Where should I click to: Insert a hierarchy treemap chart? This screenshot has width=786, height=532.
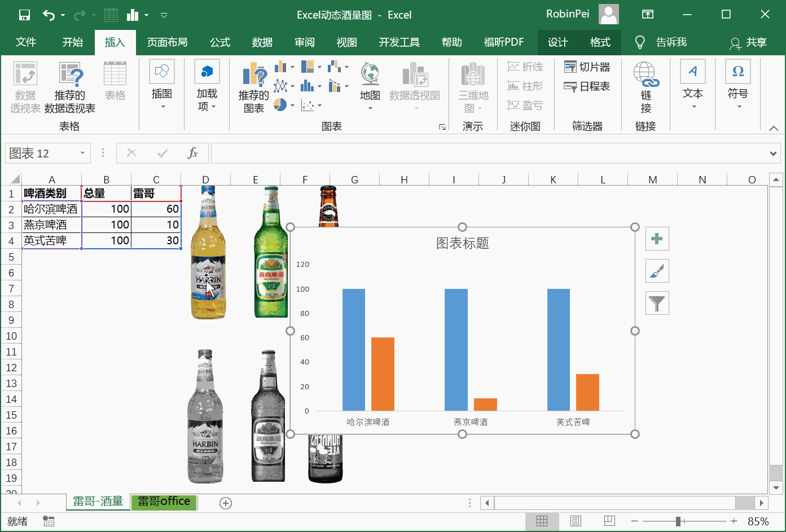[x=311, y=67]
